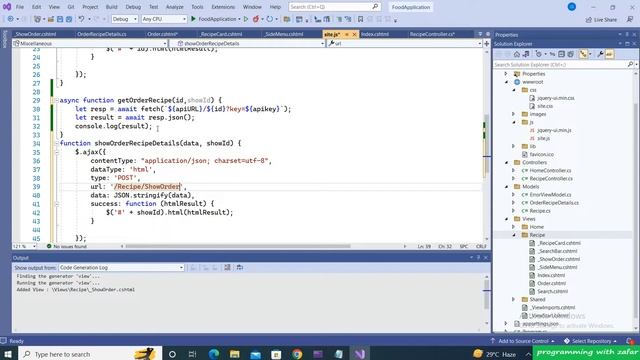This screenshot has width=640, height=360.
Task: Click the Type here to search taskbar box
Action: [x=90, y=354]
